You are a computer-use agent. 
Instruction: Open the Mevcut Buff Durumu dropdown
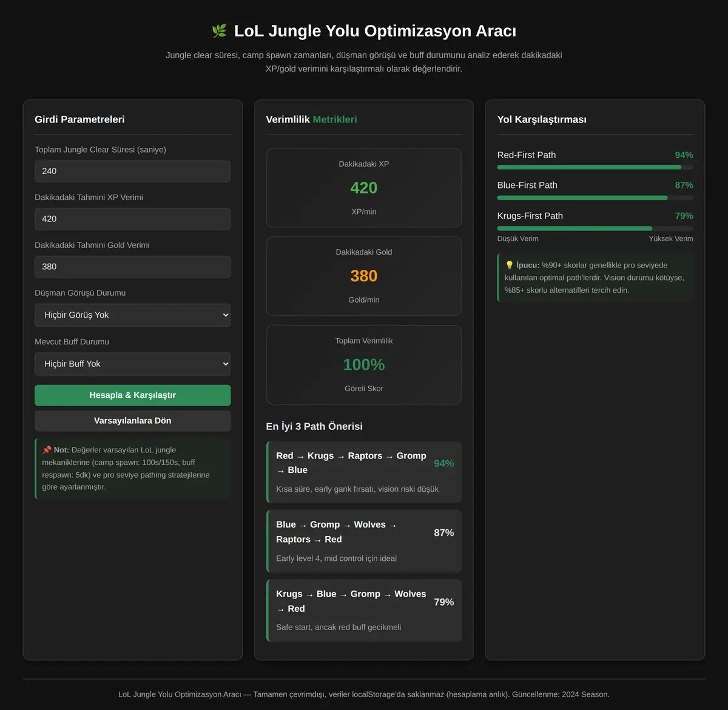133,364
